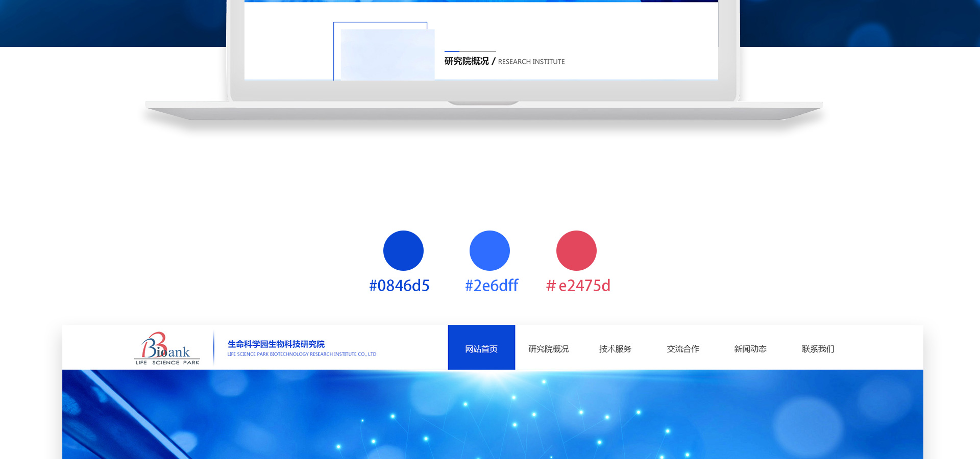Open the 交流合作 navigation item
The image size is (980, 459).
point(683,349)
